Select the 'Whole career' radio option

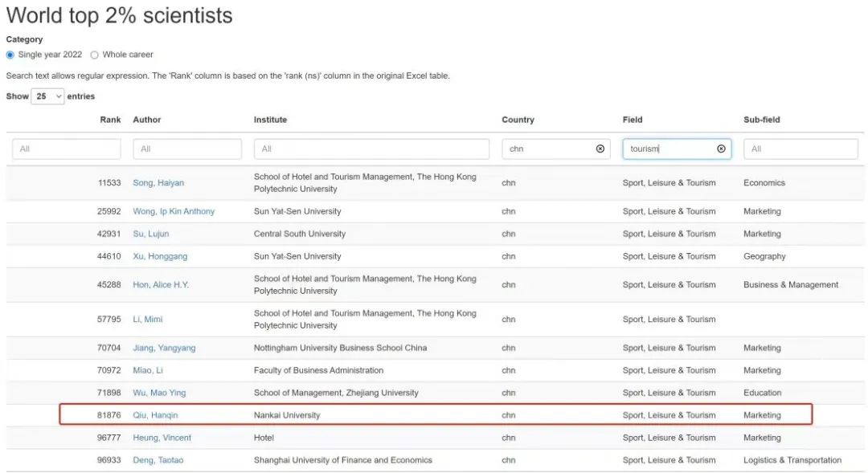tap(95, 55)
